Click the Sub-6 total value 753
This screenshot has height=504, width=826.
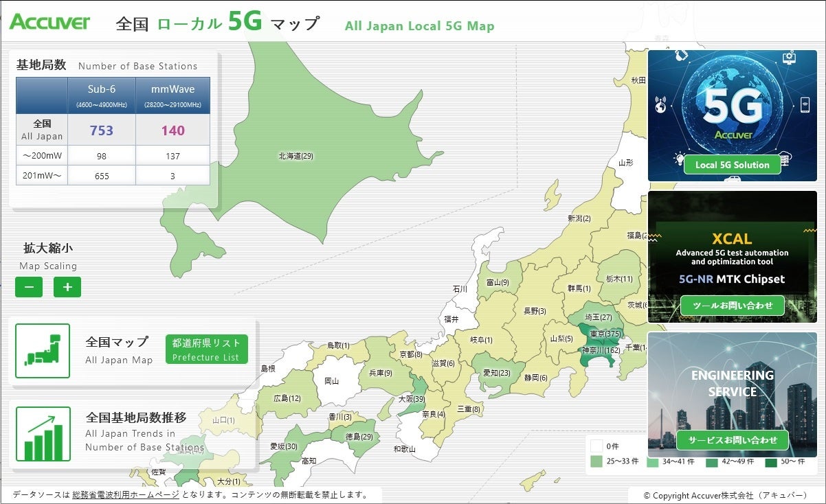(102, 130)
